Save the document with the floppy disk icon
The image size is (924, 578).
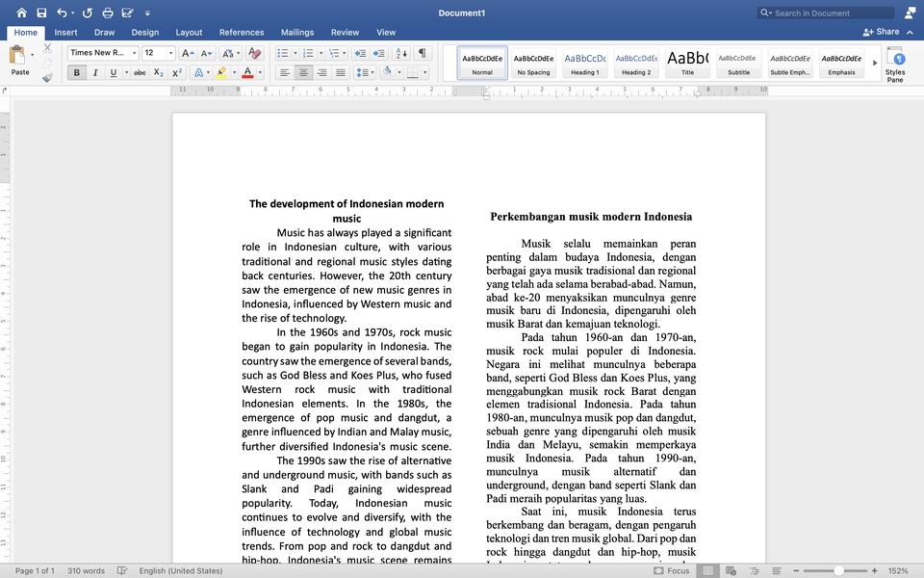pos(41,13)
